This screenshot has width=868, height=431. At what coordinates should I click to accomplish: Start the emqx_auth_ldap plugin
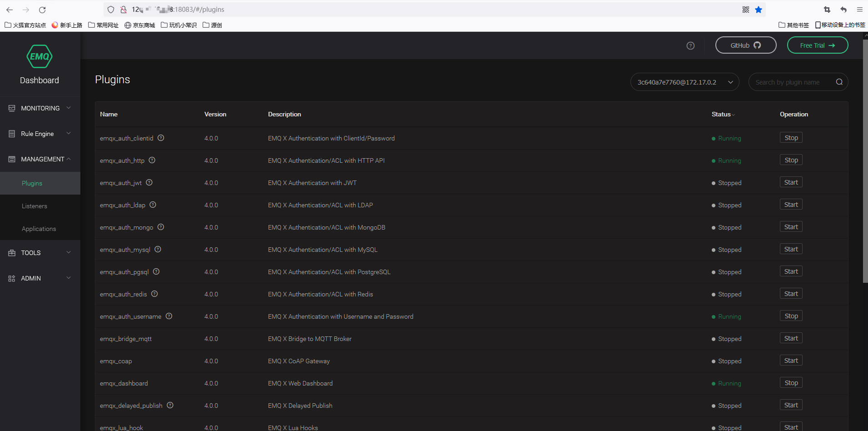tap(791, 205)
